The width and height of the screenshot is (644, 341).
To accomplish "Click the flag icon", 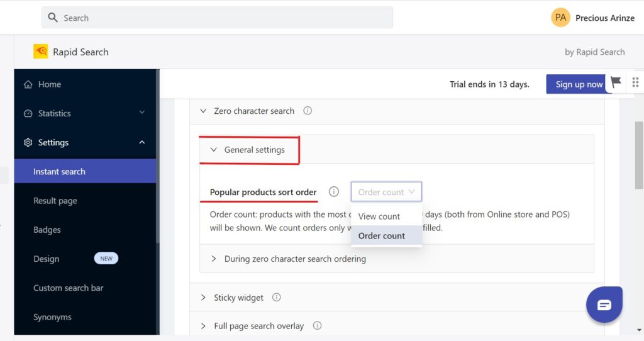I will click(616, 82).
